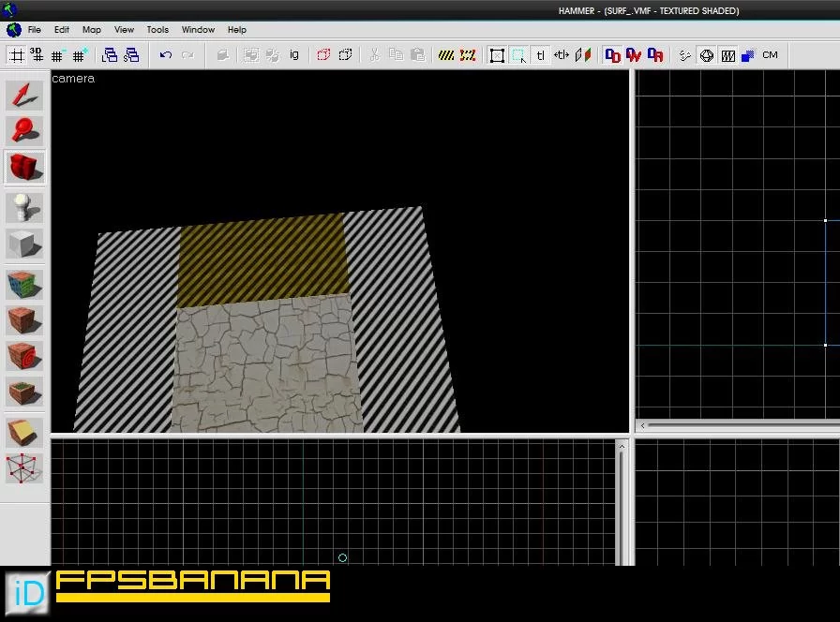The image size is (840, 622).
Task: Select the red arrow Selection tool
Action: [24, 96]
